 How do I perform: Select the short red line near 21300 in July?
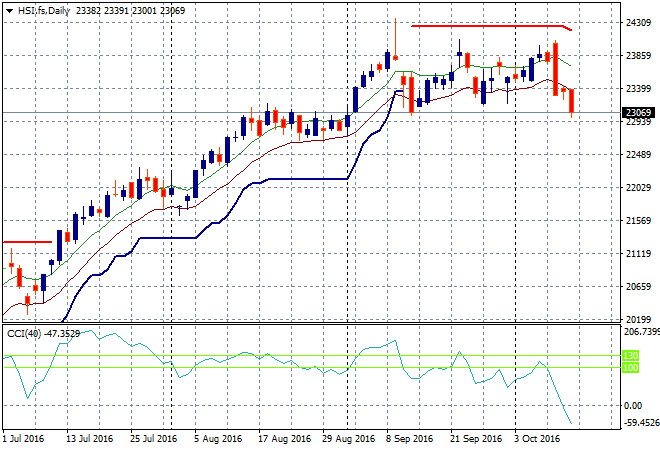(x=27, y=242)
